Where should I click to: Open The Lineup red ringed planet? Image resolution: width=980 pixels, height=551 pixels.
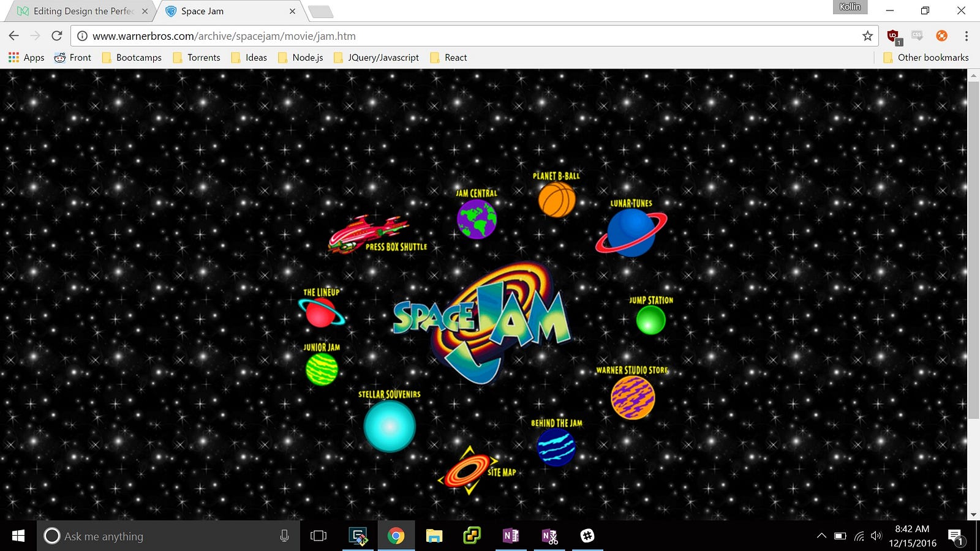point(322,312)
